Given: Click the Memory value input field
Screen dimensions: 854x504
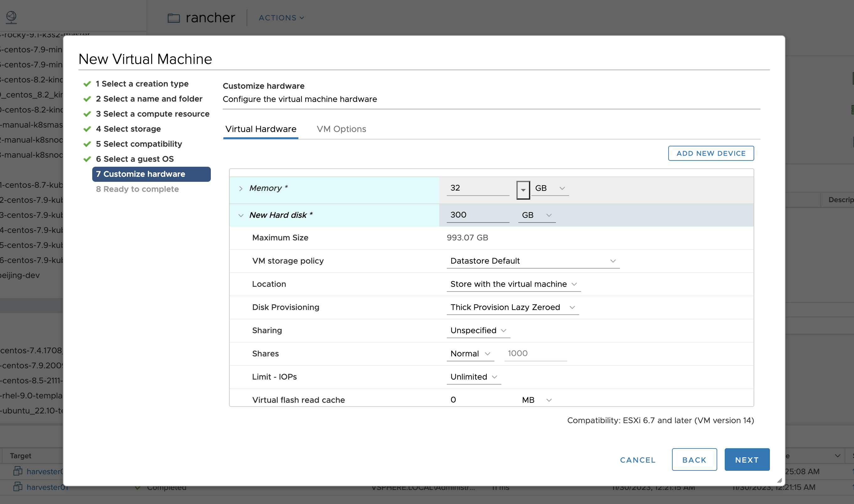Looking at the screenshot, I should 478,188.
